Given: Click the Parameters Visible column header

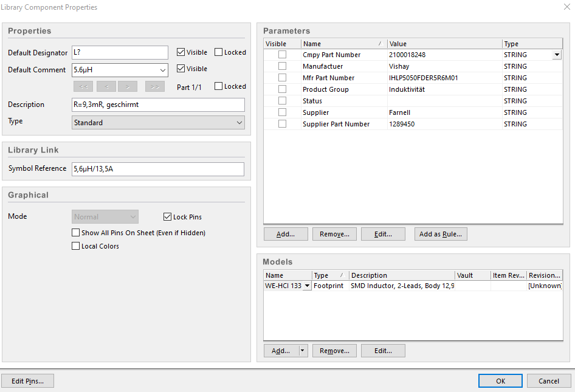Looking at the screenshot, I should pyautogui.click(x=283, y=44).
